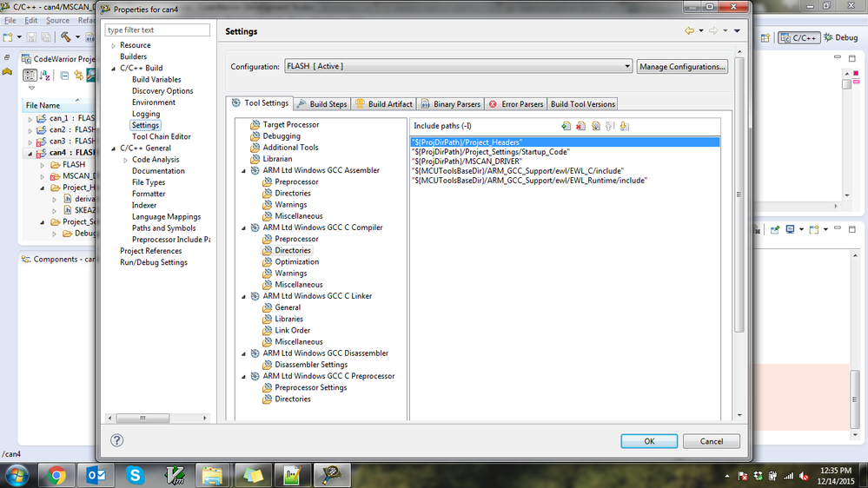Select Tool Chain Editor in left tree

[x=161, y=136]
